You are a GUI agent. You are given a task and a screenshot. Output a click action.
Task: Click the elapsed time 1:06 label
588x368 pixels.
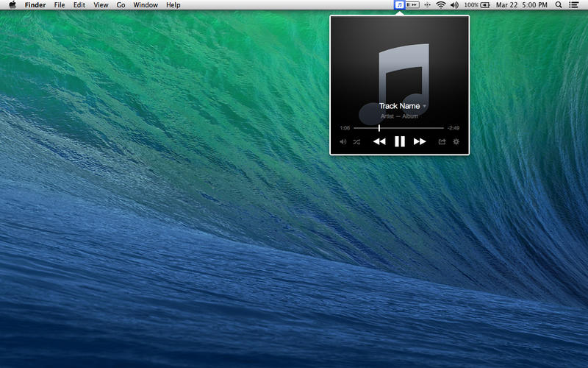pyautogui.click(x=345, y=128)
